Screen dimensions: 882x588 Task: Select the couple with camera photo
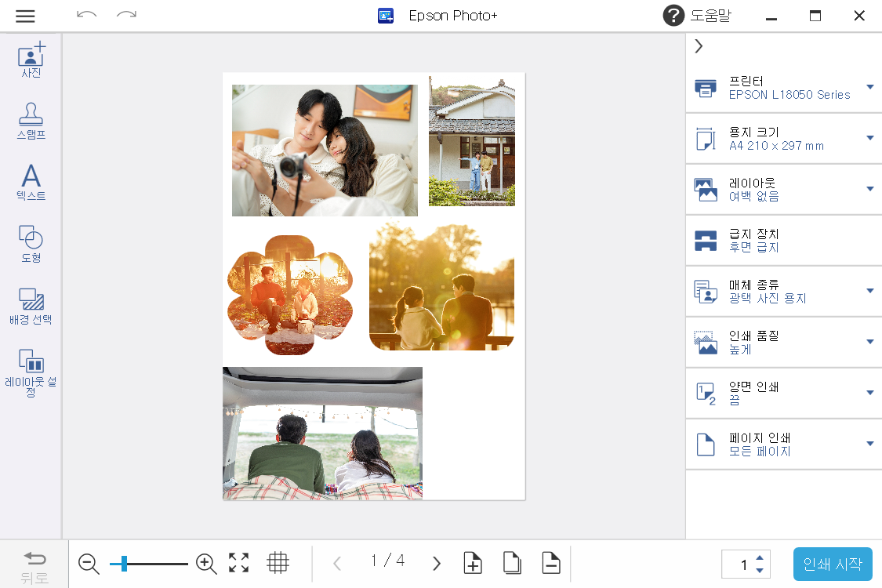click(325, 151)
